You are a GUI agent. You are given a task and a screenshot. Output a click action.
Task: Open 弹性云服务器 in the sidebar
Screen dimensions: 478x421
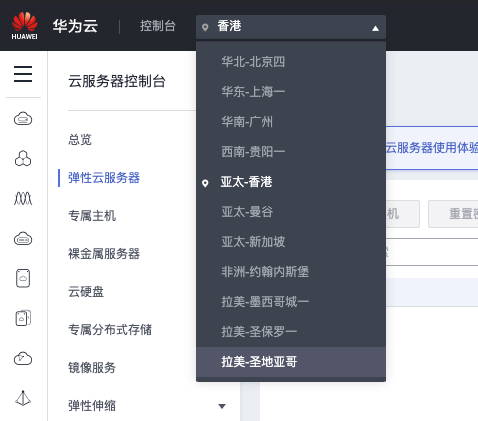click(104, 178)
